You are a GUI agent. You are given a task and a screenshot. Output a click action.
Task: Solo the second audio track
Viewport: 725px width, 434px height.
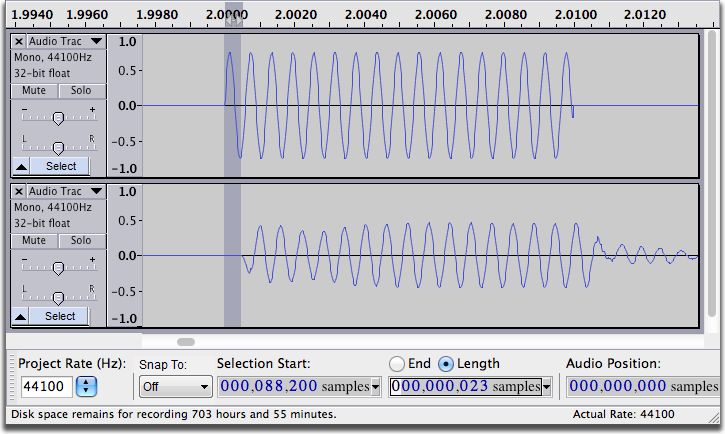82,240
